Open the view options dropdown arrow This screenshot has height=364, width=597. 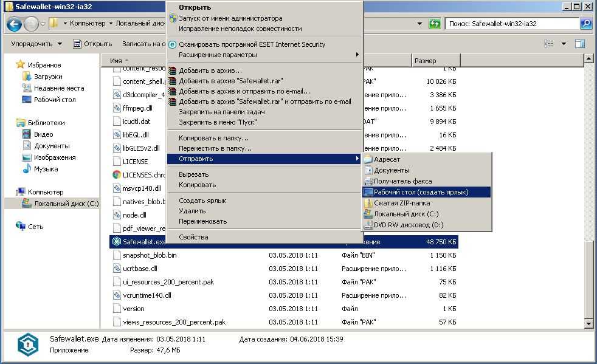[564, 44]
